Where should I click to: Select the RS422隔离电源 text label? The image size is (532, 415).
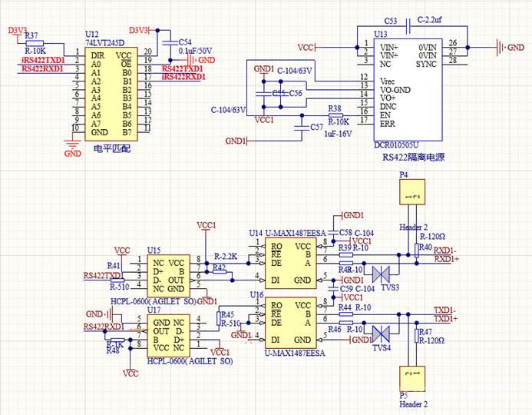pos(413,158)
